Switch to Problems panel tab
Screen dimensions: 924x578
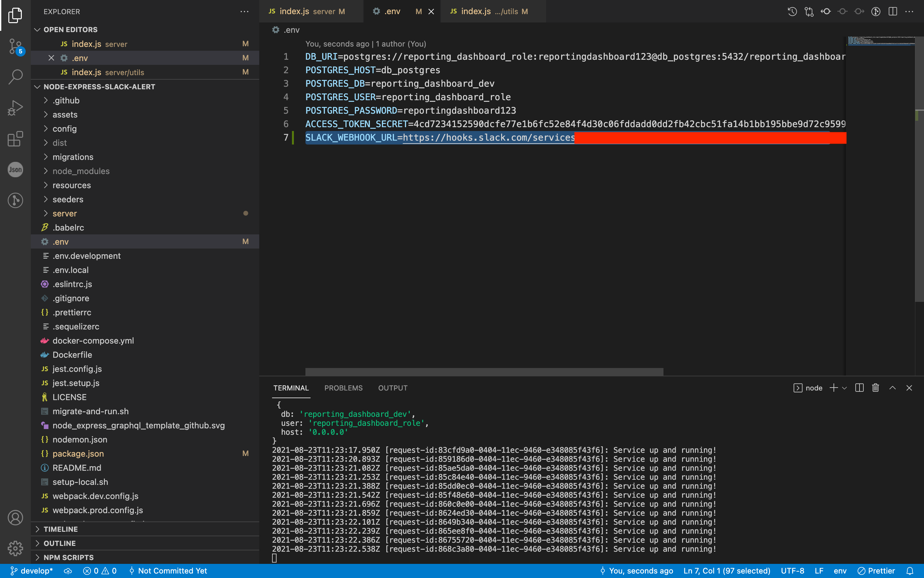click(343, 388)
